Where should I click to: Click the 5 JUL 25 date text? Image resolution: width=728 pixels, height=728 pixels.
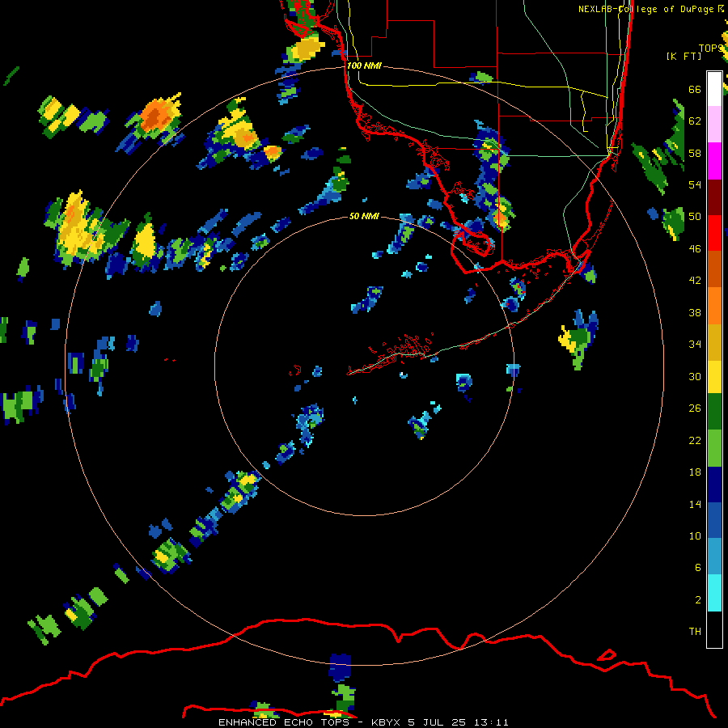(x=437, y=722)
